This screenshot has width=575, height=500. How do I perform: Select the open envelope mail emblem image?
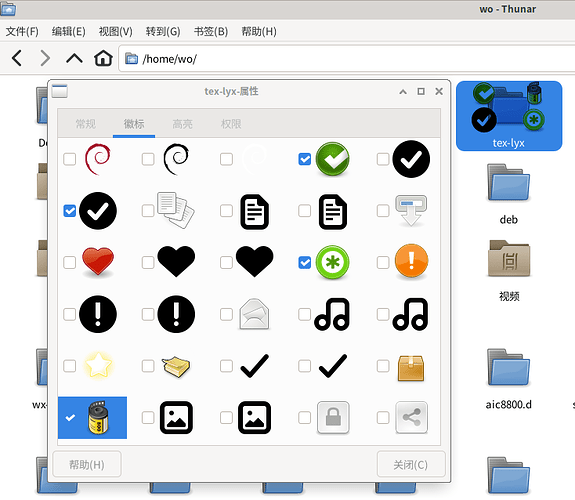(254, 314)
